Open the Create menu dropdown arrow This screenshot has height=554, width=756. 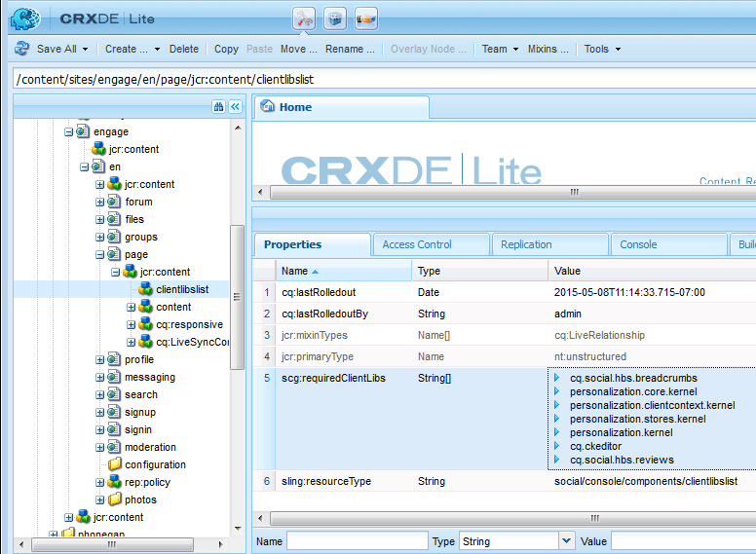point(157,49)
